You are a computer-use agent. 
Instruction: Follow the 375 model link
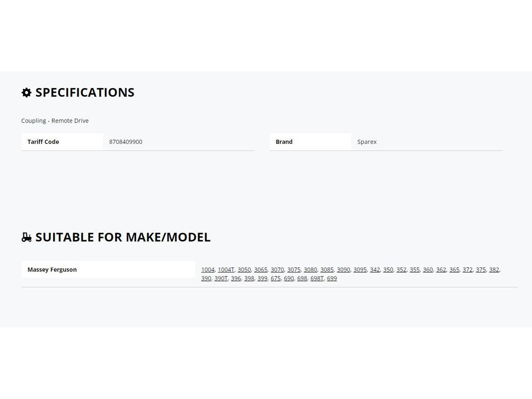point(481,270)
